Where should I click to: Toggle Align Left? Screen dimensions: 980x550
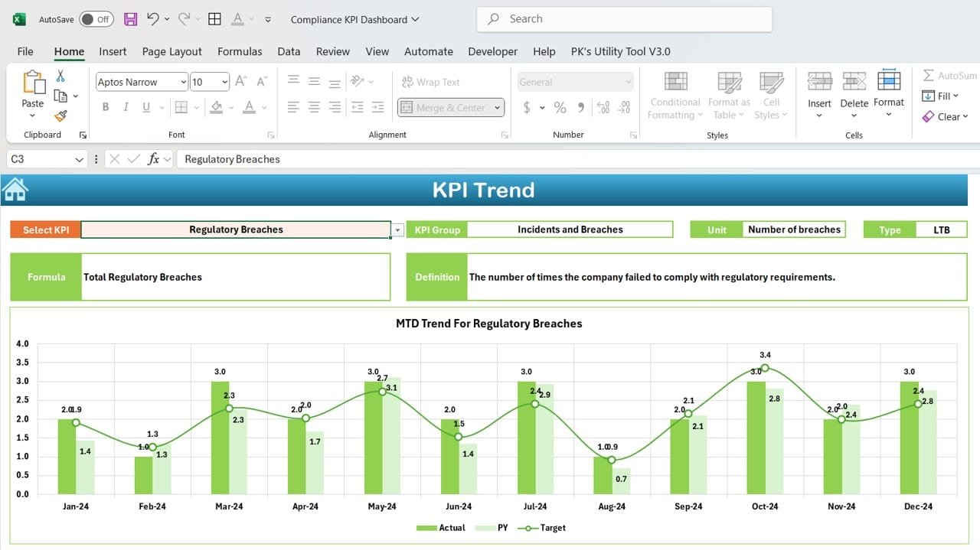click(293, 107)
